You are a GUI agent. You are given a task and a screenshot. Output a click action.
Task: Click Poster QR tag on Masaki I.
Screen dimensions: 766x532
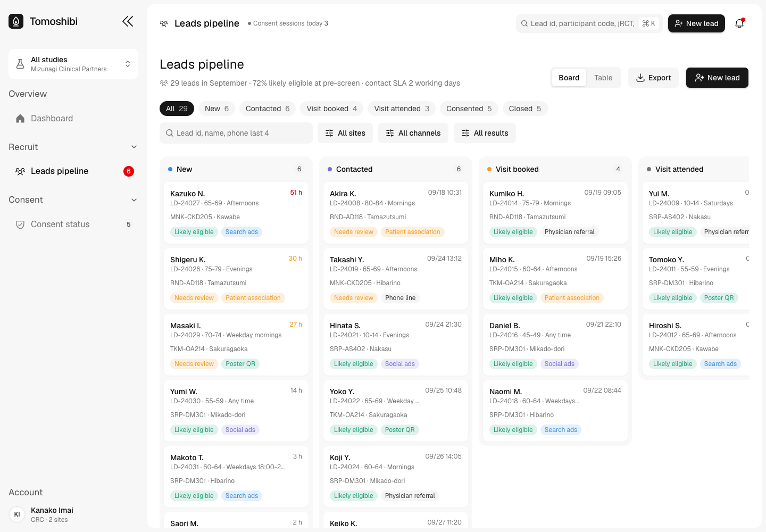tap(240, 364)
